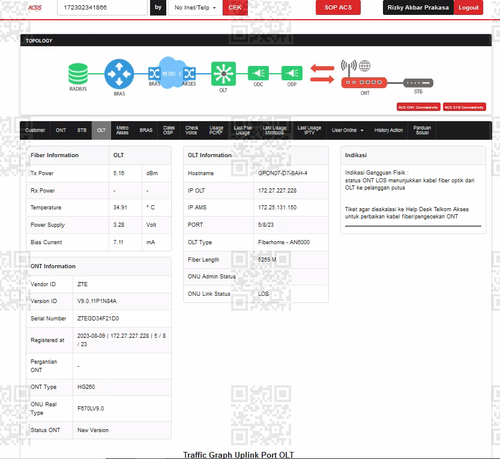Screen dimensions: 500x459
Task: Click the Temperature value 34.91
Action: (x=120, y=207)
